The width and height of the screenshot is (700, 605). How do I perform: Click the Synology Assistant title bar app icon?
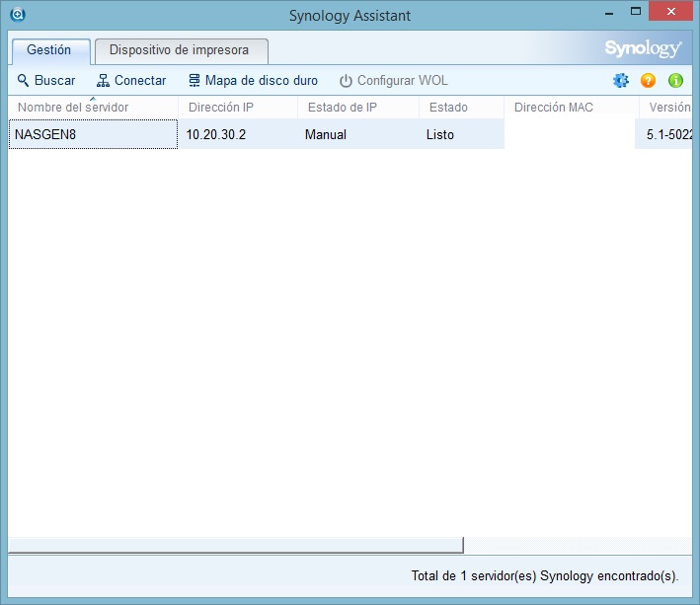tap(18, 15)
